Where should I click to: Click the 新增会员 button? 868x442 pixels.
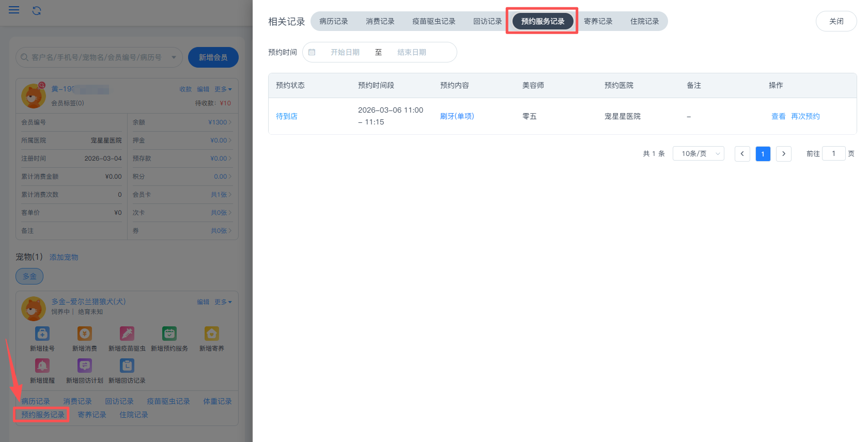point(213,57)
